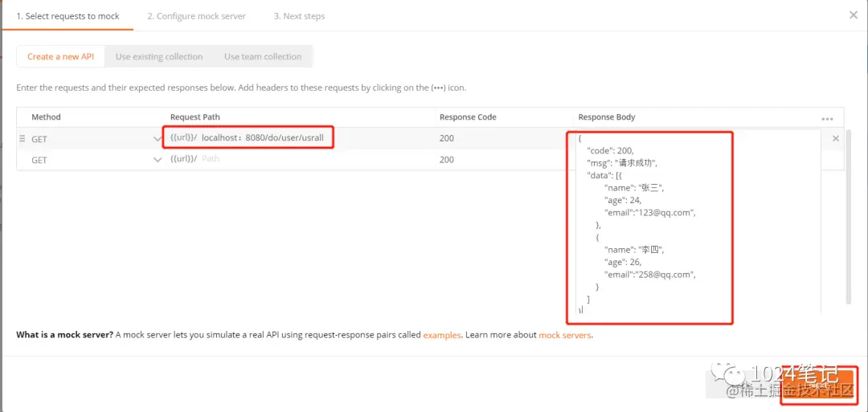Open the mock servers link
The image size is (868, 412).
click(565, 335)
